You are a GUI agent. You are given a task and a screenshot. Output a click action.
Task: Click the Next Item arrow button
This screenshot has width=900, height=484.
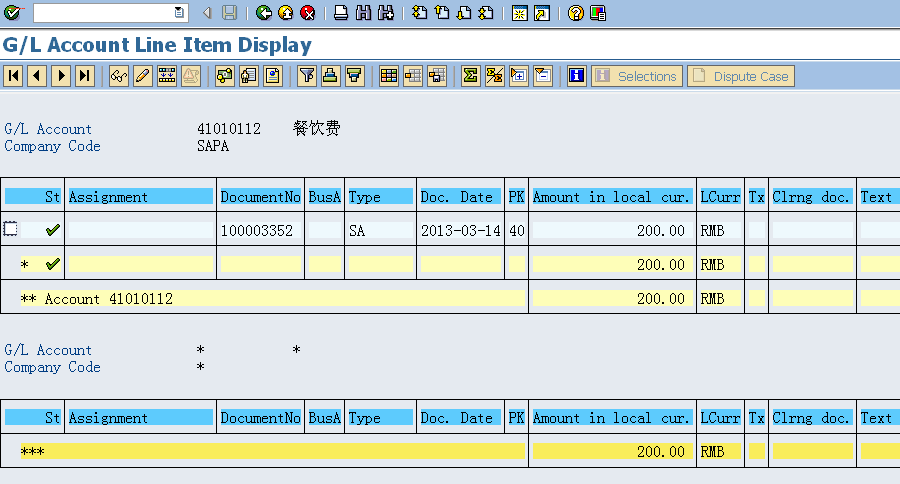[x=61, y=76]
